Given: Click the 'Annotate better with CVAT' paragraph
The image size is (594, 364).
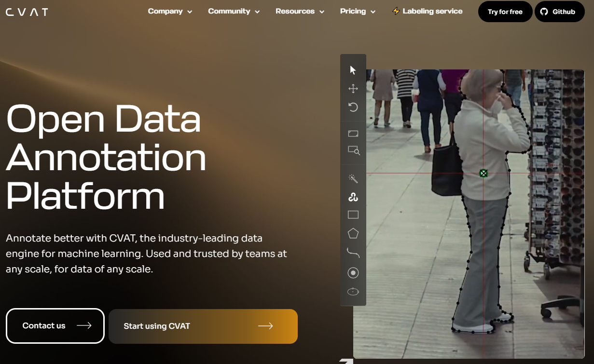Looking at the screenshot, I should coord(146,254).
